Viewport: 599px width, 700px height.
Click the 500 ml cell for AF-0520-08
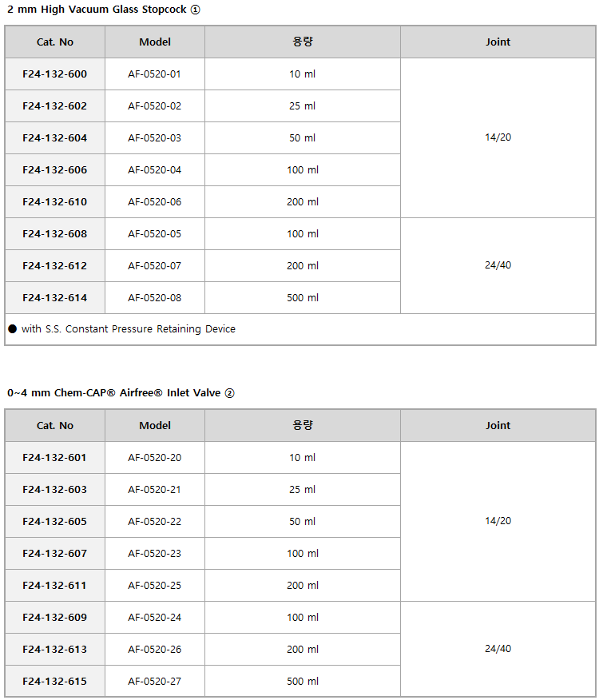(x=303, y=298)
